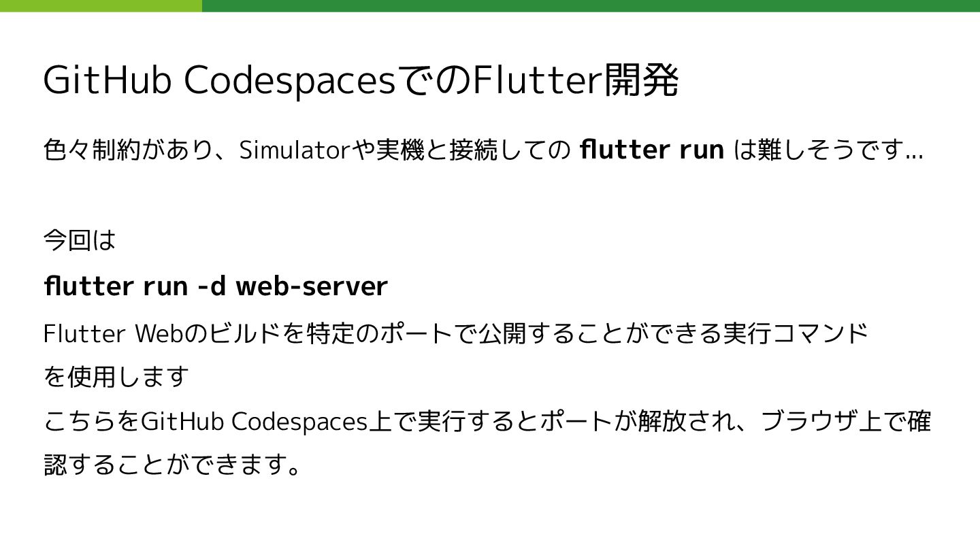Screen dimensions: 980x551
Task: Click bold "flutter run -d" command text
Action: pos(134,286)
